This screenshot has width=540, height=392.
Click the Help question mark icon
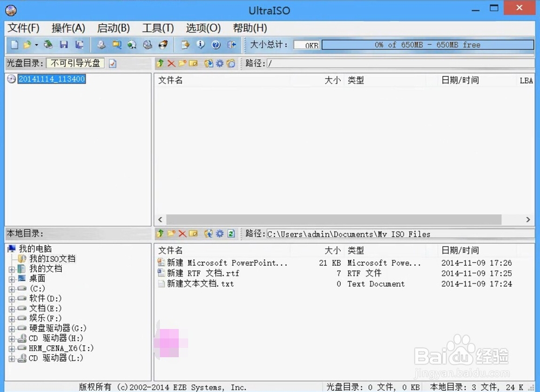[x=217, y=45]
